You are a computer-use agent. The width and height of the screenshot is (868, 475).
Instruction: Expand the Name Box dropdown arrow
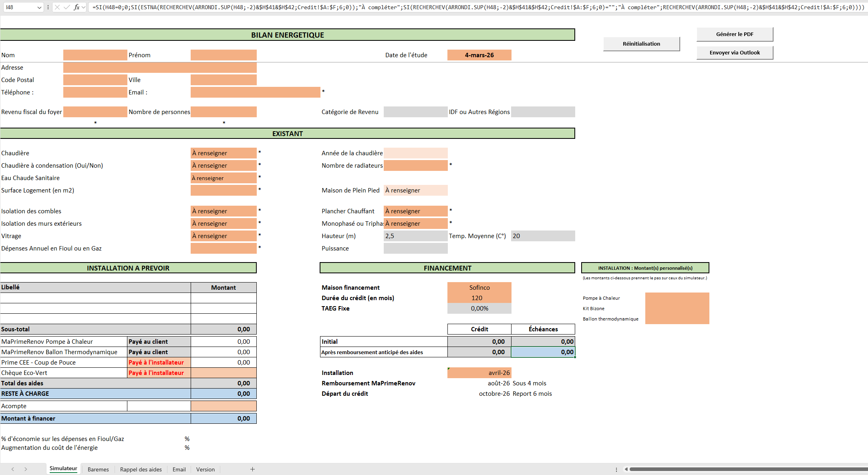(39, 7)
